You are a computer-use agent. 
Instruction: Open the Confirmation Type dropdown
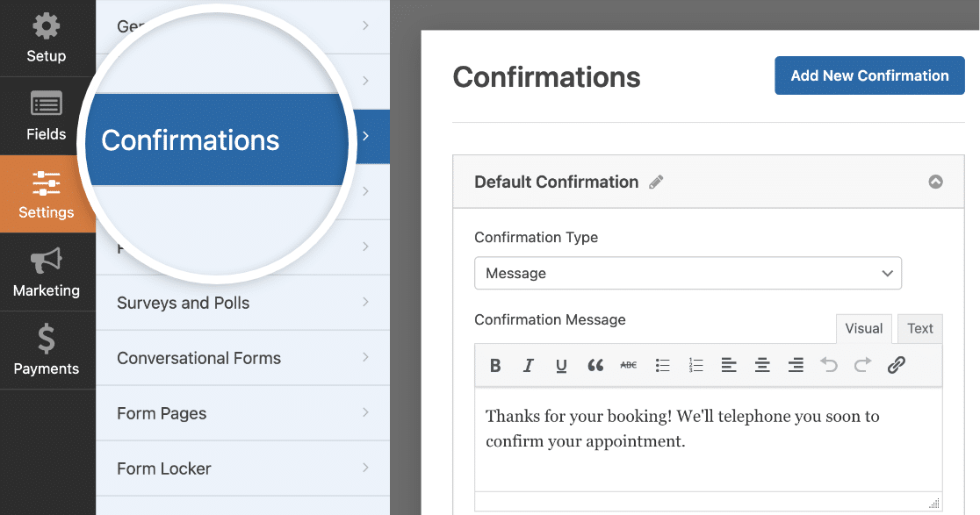pyautogui.click(x=688, y=274)
